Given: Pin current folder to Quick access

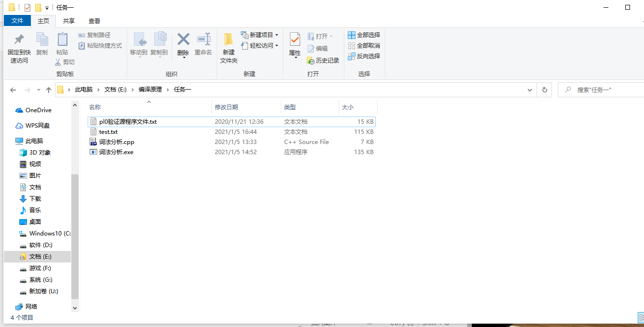Looking at the screenshot, I should tap(17, 46).
